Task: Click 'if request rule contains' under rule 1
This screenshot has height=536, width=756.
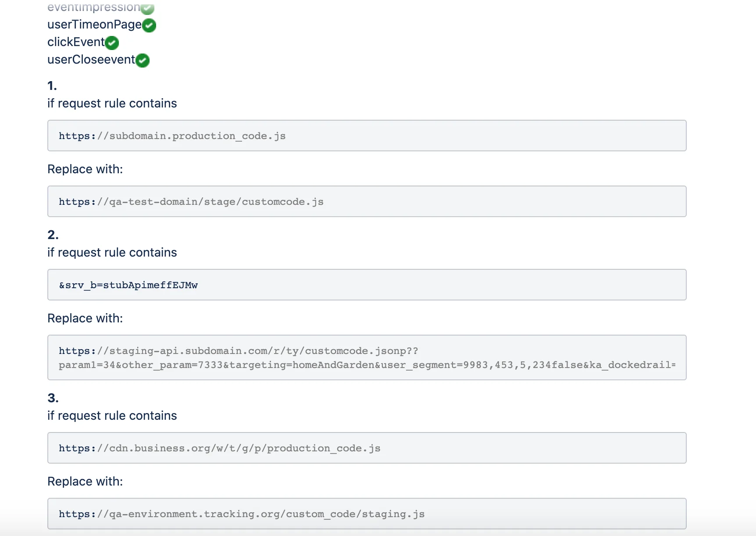Action: [112, 104]
